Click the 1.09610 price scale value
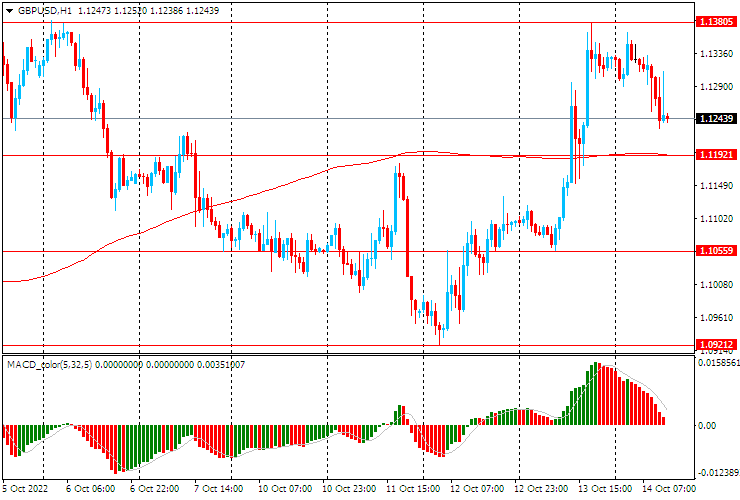Image resolution: width=740 pixels, height=500 pixels. pos(716,317)
